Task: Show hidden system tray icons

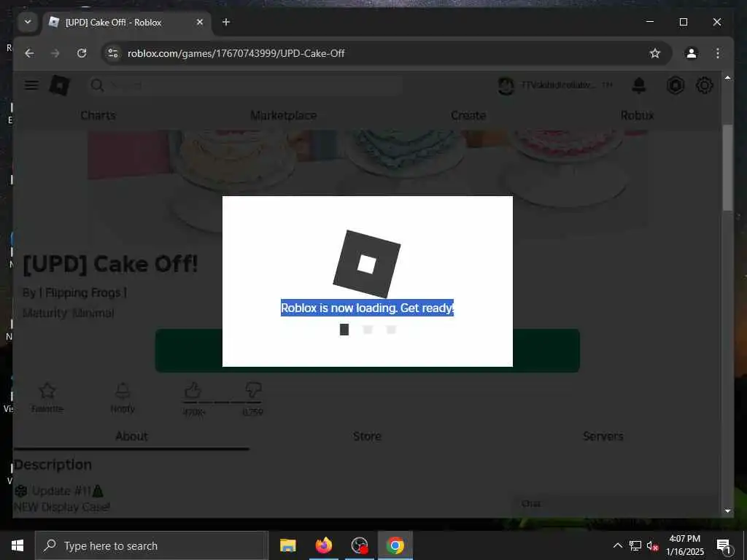Action: pyautogui.click(x=617, y=545)
